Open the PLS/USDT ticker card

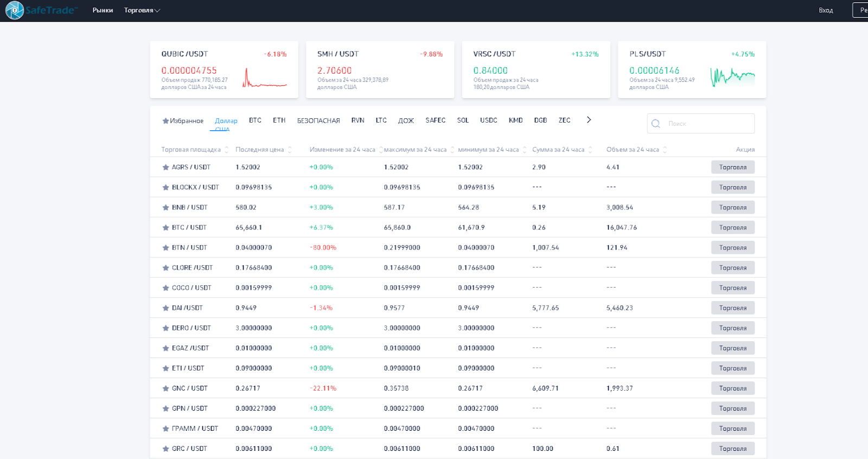coord(692,69)
